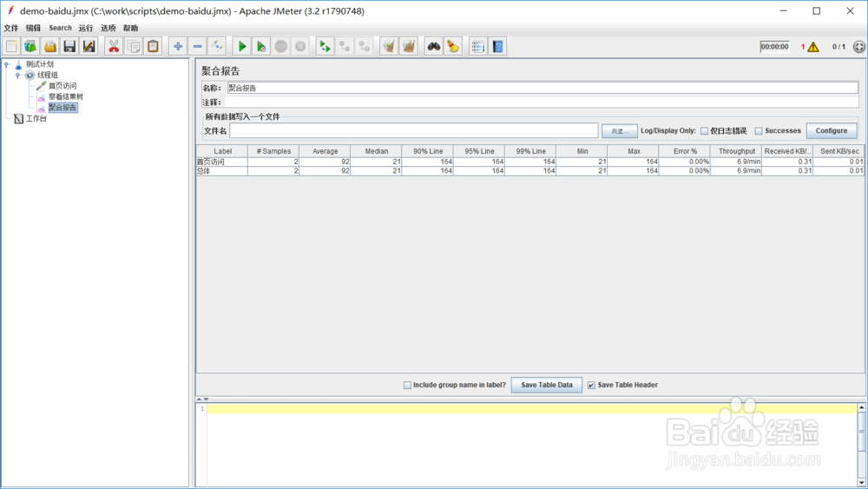
Task: Select 工作台 in the tree
Action: click(36, 118)
